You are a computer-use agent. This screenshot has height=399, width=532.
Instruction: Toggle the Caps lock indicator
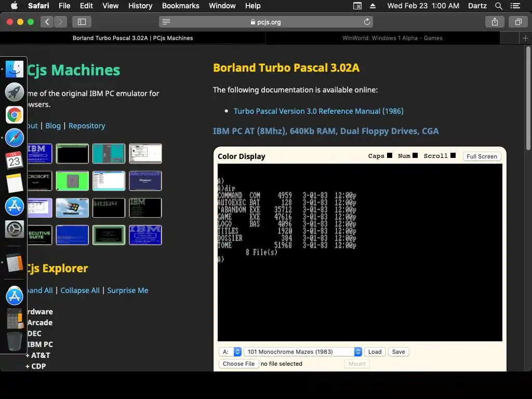tap(390, 155)
